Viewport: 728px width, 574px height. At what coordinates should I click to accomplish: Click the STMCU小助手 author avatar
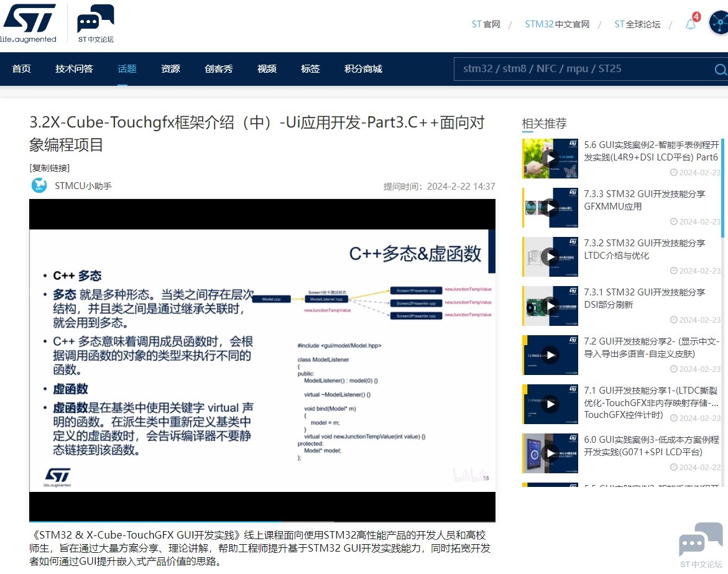[39, 185]
